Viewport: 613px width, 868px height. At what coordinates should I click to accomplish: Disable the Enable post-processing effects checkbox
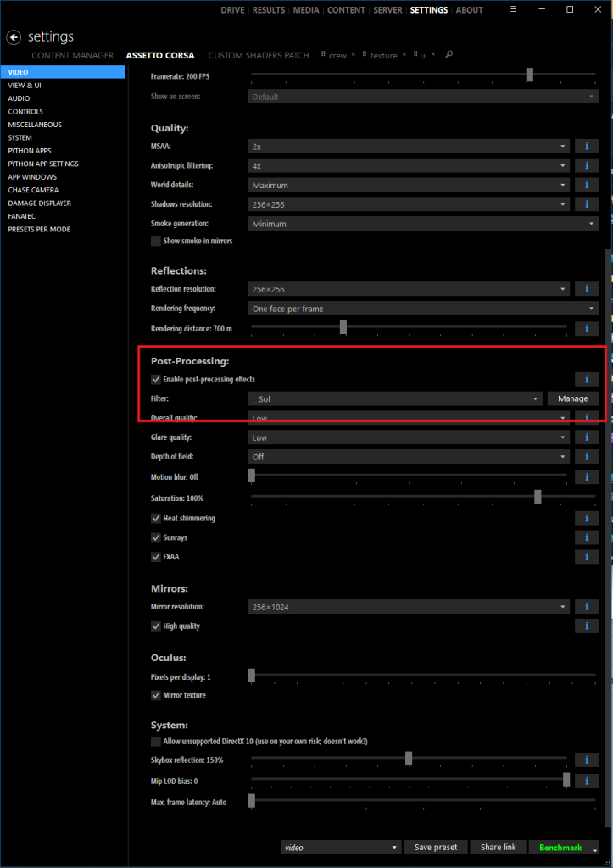(x=156, y=379)
